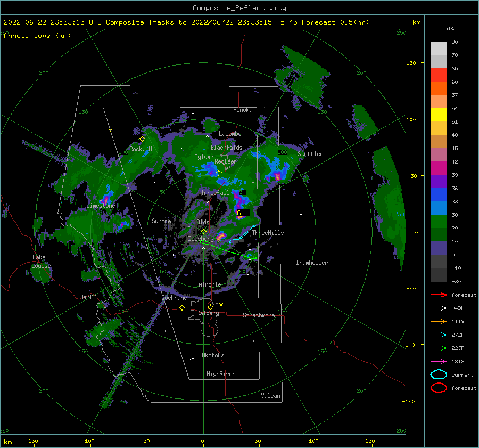Image resolution: width=479 pixels, height=448 pixels.
Task: Select the HighRiver label
Action: [x=221, y=374]
